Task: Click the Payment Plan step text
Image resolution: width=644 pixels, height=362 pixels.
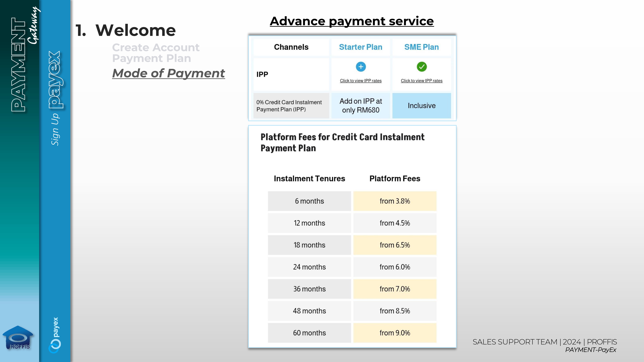Action: pyautogui.click(x=152, y=58)
